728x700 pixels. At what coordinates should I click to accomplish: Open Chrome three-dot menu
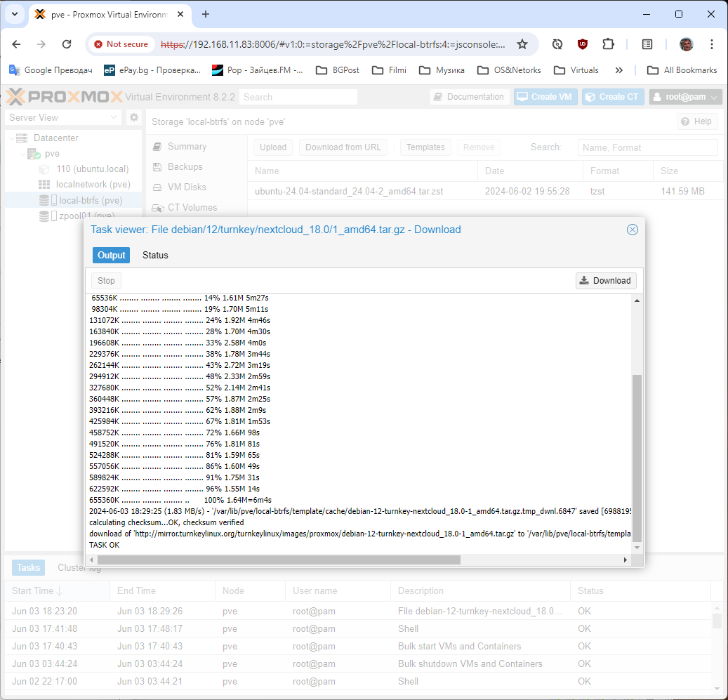[x=711, y=44]
